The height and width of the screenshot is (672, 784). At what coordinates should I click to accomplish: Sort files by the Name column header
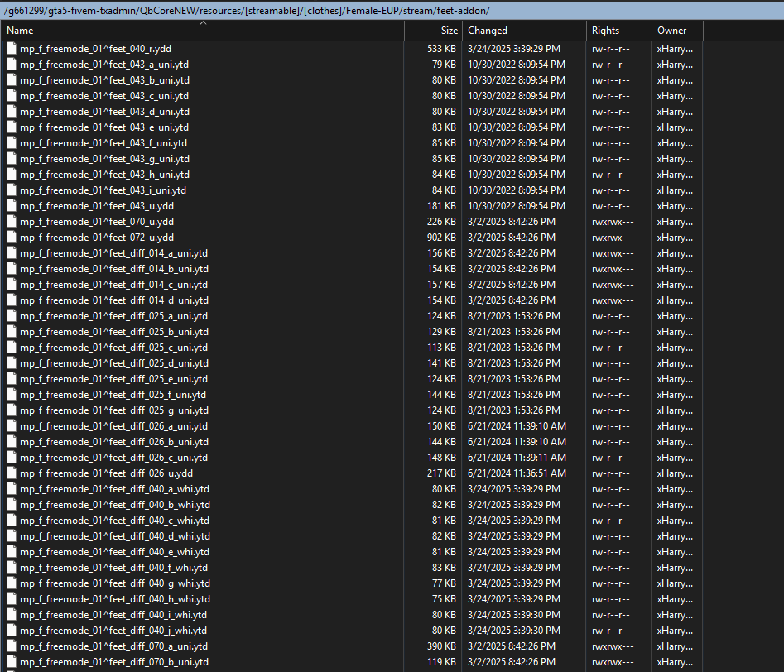point(203,31)
